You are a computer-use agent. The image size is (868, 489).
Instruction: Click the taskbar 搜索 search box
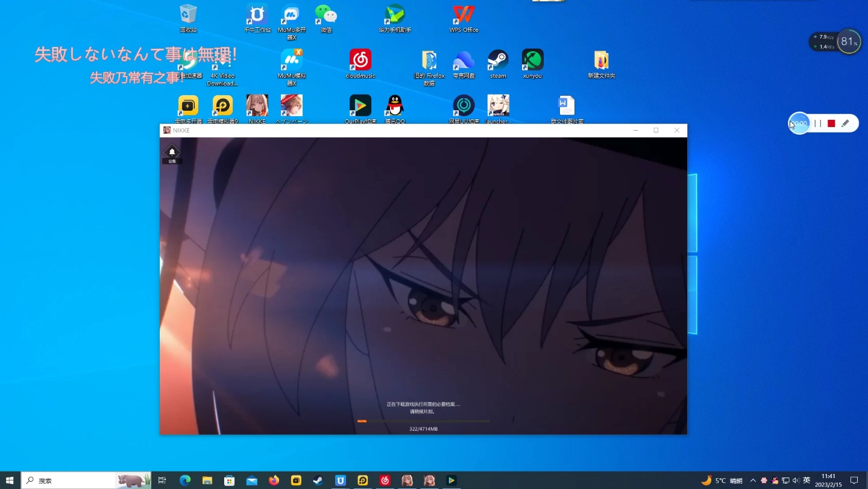[x=86, y=480]
